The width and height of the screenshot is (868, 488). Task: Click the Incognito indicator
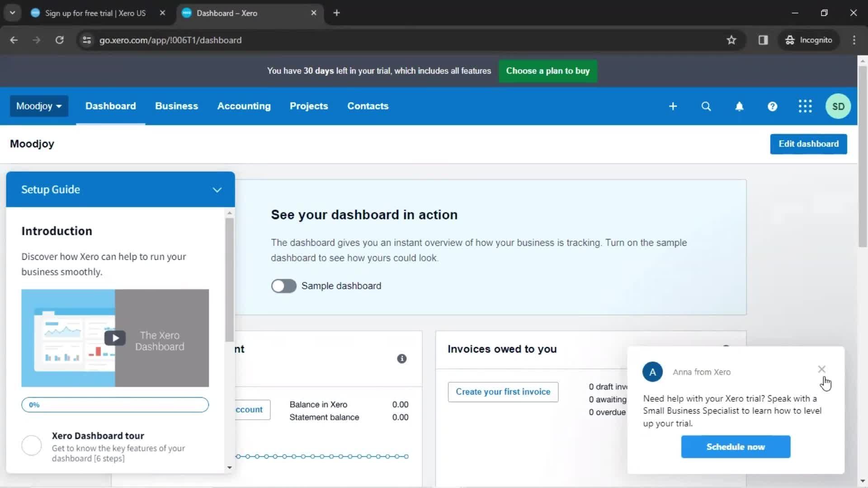[x=809, y=40]
